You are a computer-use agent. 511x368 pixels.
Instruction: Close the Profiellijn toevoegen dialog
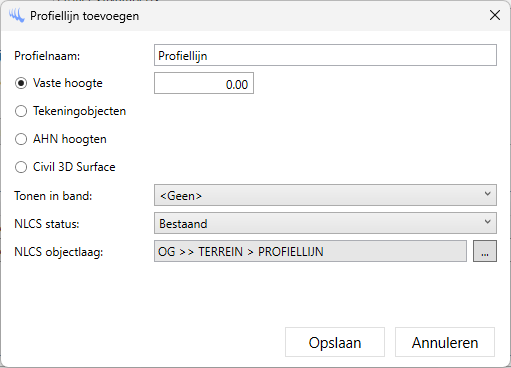click(495, 15)
